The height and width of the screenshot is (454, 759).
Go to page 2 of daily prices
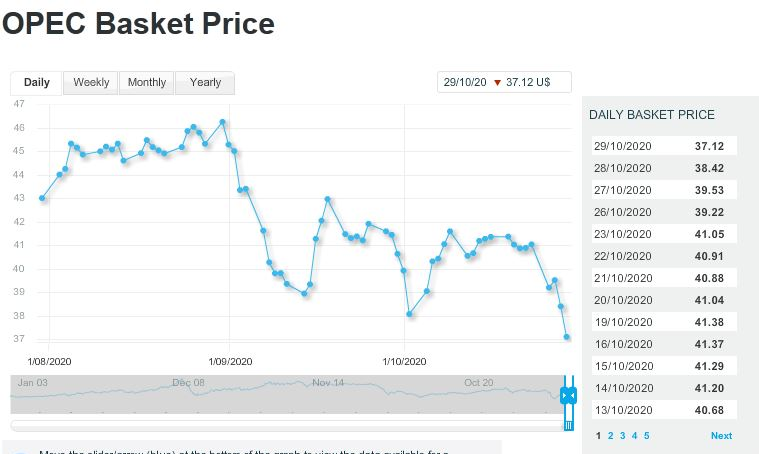coord(610,436)
